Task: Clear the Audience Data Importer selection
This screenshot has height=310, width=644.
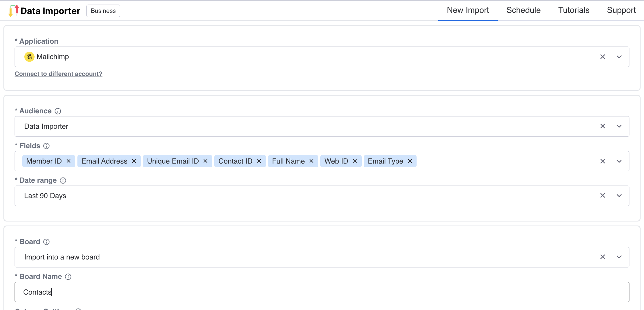Action: click(x=603, y=126)
